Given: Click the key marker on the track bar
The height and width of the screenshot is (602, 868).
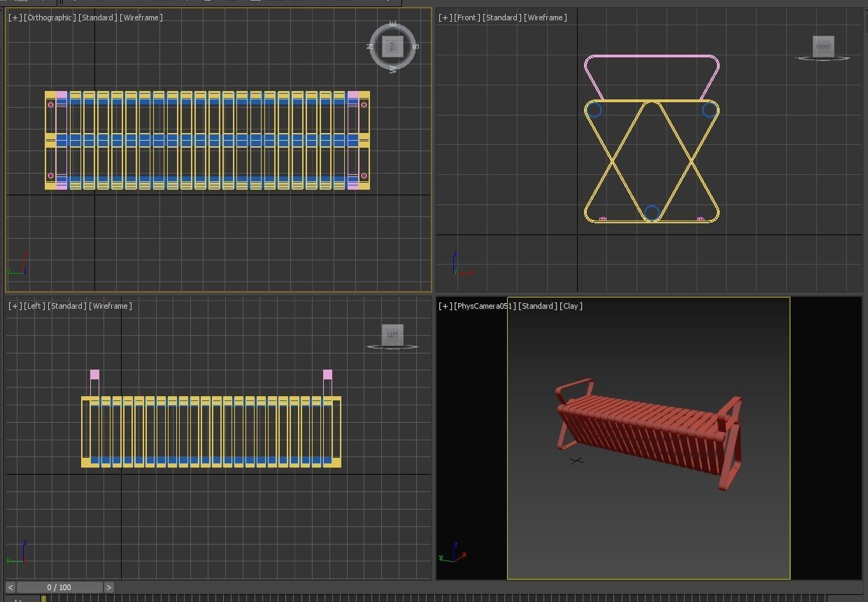Looking at the screenshot, I should tap(43, 598).
